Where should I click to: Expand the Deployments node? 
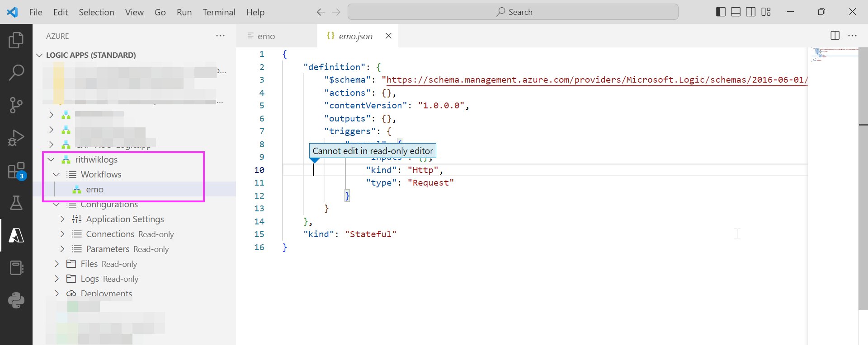pyautogui.click(x=57, y=293)
